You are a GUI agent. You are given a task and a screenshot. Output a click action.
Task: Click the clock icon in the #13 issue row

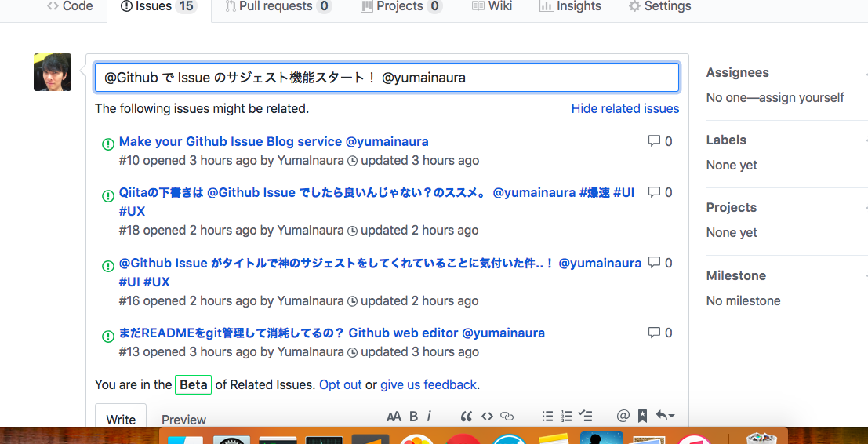click(x=352, y=352)
